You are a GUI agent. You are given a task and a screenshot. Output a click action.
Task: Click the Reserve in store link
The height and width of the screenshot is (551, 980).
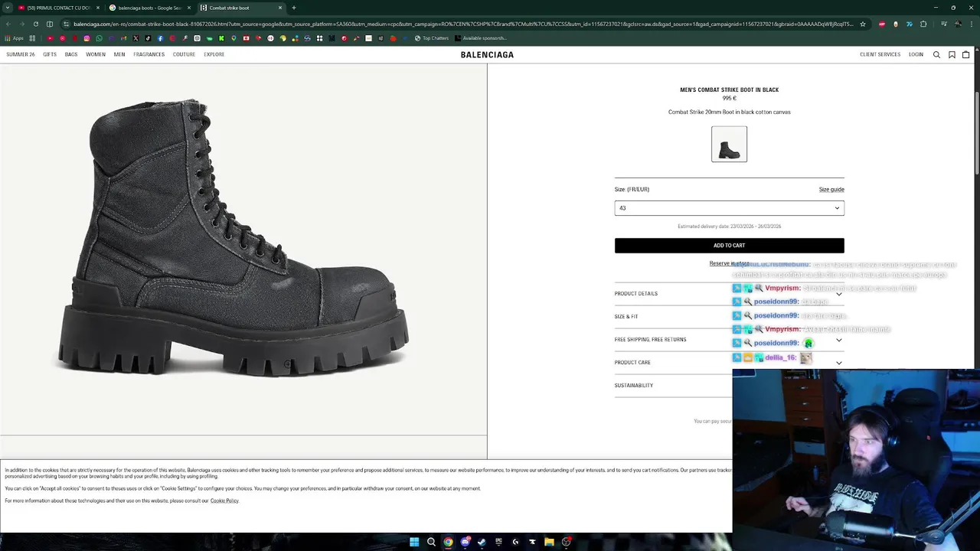click(729, 263)
